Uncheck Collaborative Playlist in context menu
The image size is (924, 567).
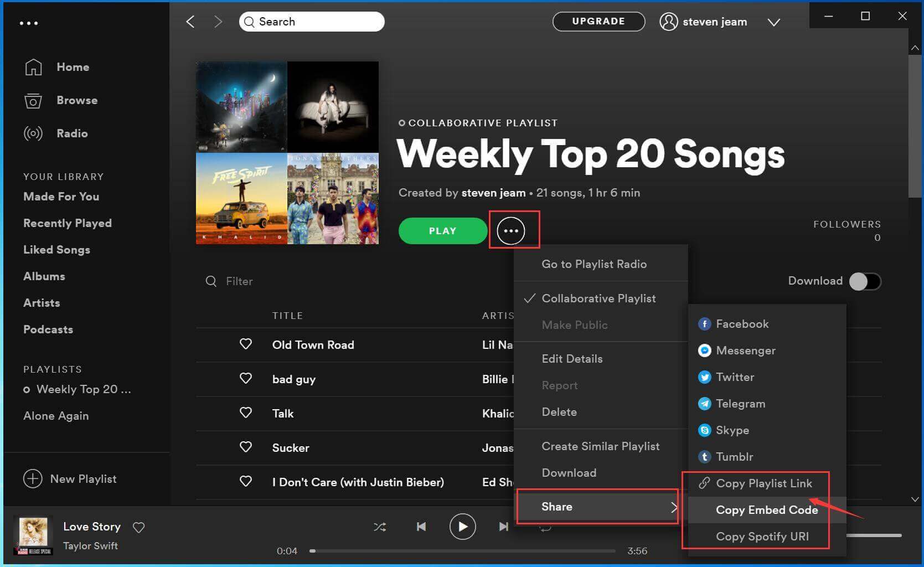coord(601,298)
